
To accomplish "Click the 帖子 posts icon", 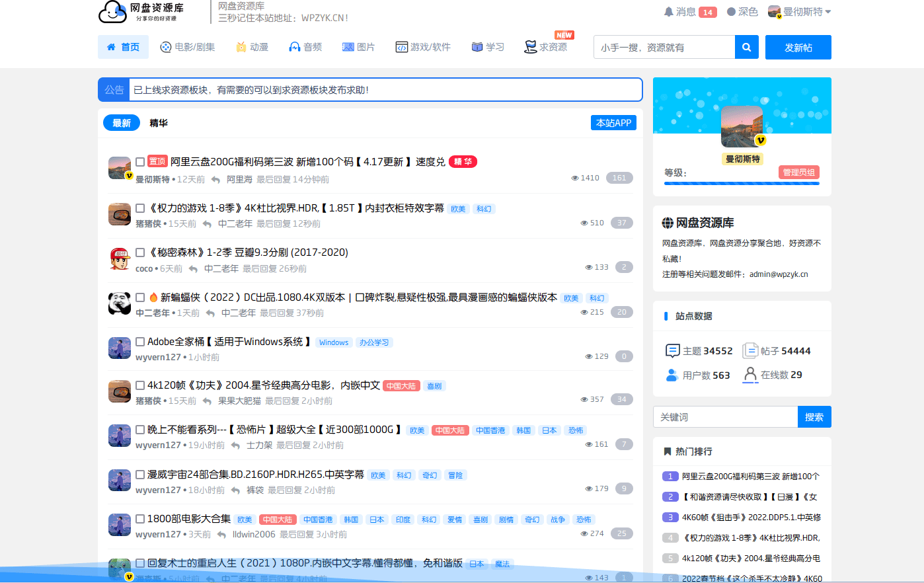I will pyautogui.click(x=750, y=350).
